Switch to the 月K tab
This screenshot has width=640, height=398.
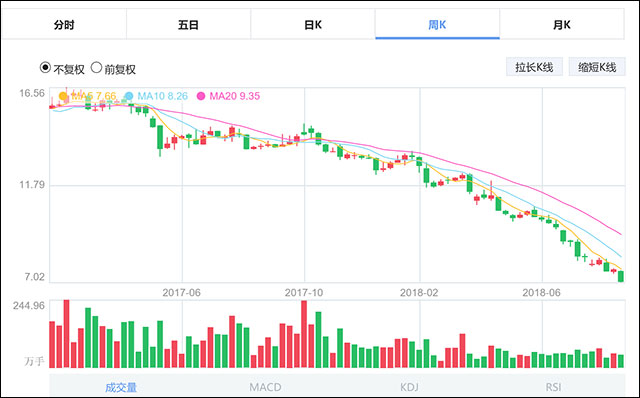(x=562, y=25)
